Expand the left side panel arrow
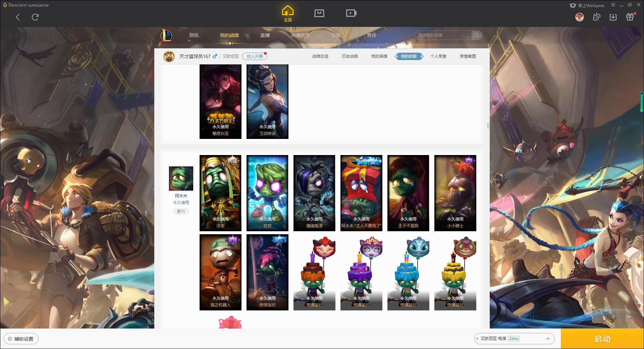The height and width of the screenshot is (349, 644). tap(2, 187)
